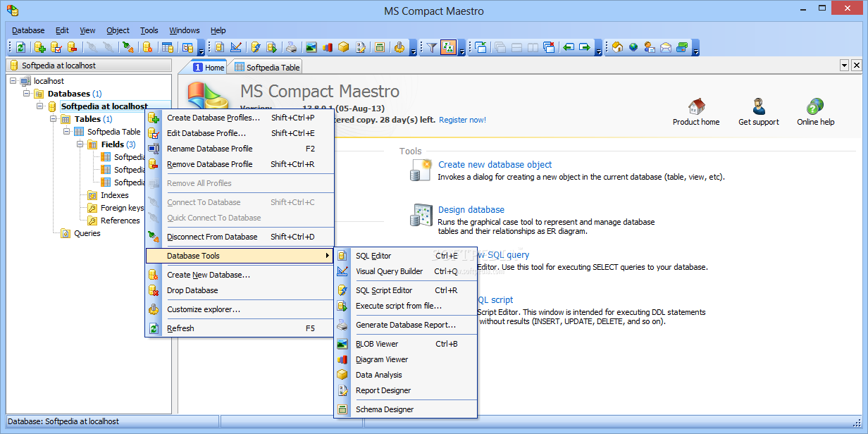Select References in the explorer tree
Viewport: 868px width, 434px height.
coord(120,221)
